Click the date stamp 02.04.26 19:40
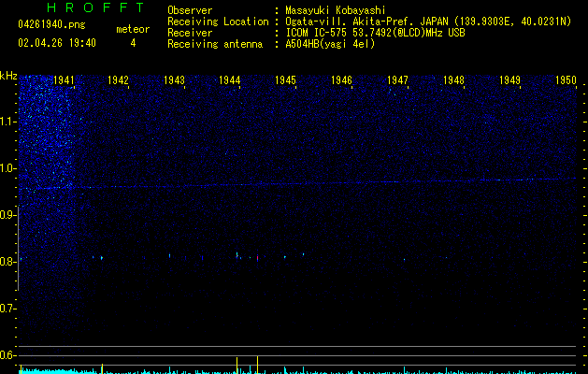 (x=57, y=43)
